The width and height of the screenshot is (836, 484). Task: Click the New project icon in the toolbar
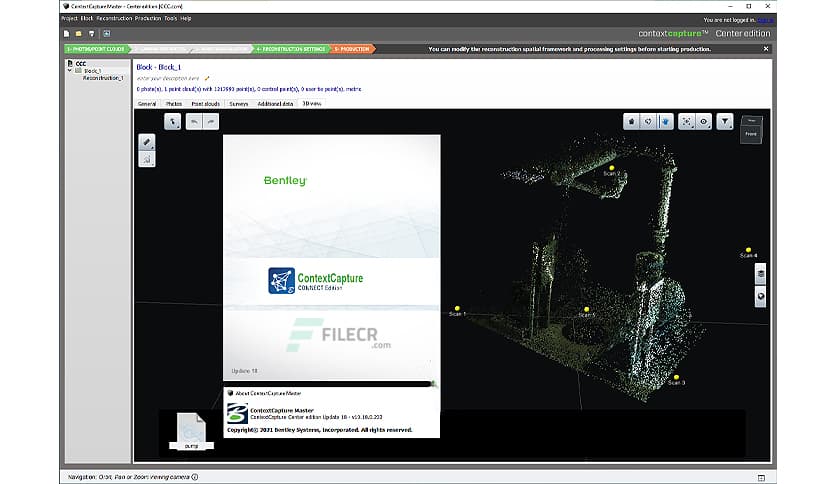pos(67,34)
